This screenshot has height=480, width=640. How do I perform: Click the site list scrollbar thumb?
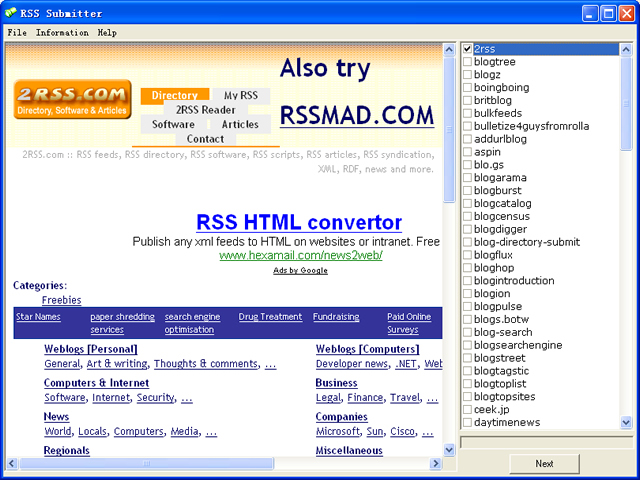[x=626, y=104]
